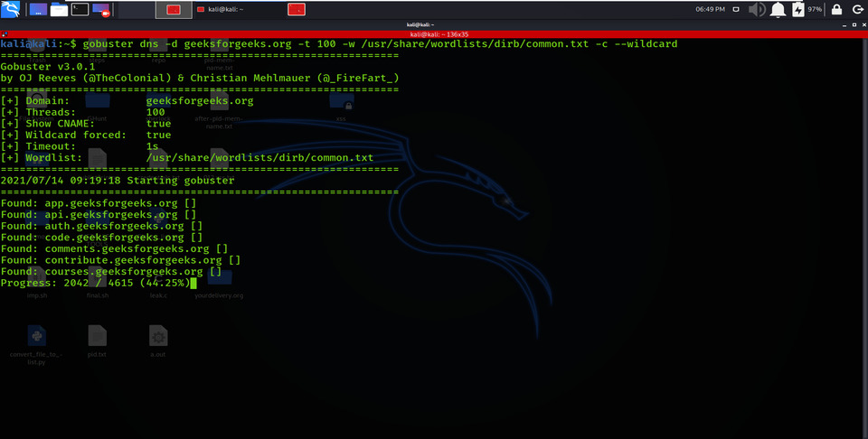Click the 'Starting gobuster' timestamp line

[x=118, y=181]
